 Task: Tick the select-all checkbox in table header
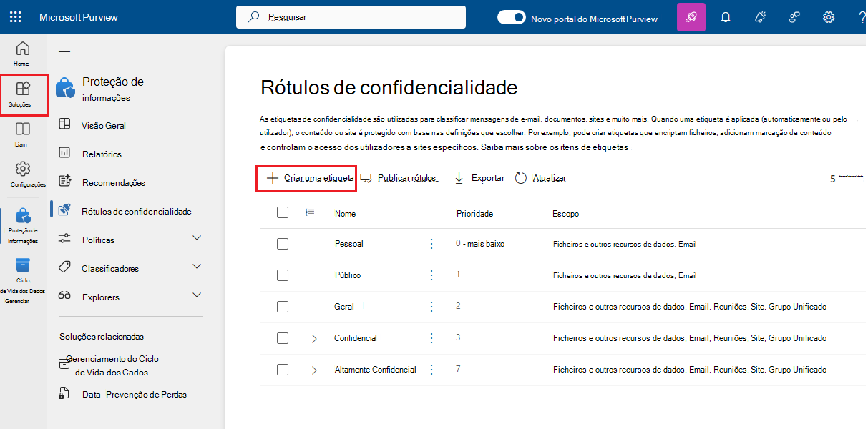tap(283, 212)
